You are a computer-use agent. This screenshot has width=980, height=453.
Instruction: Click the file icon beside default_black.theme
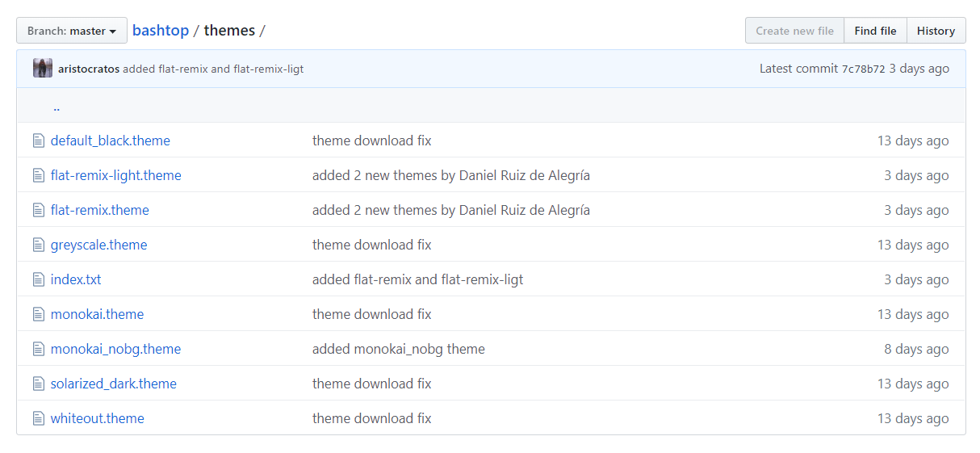(x=38, y=141)
